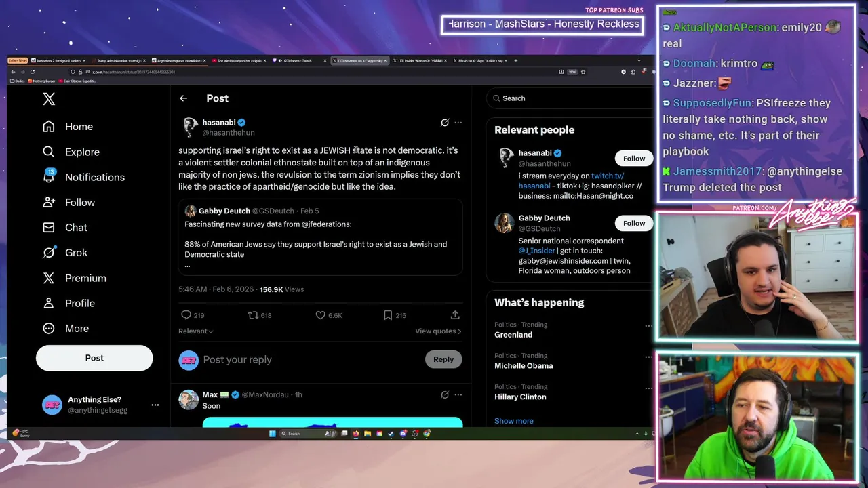The width and height of the screenshot is (868, 488).
Task: Open three-dot menu on Max's reply
Action: (458, 394)
